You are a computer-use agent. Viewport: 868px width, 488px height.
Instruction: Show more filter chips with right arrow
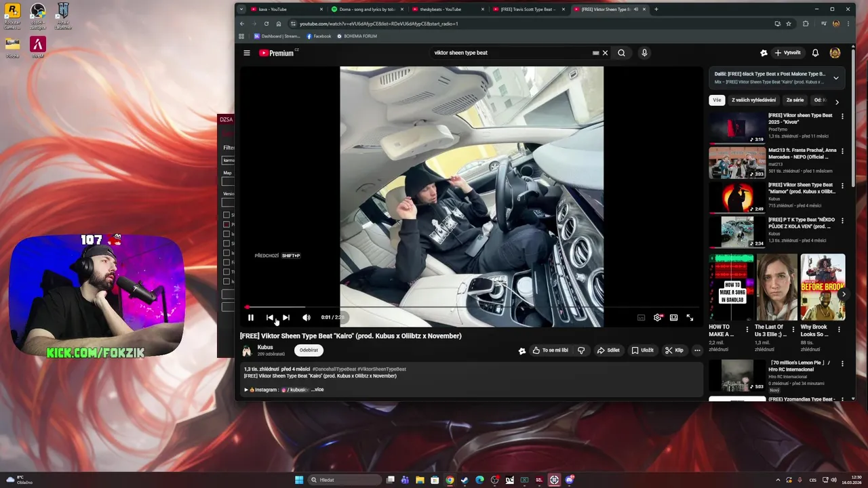tap(837, 102)
